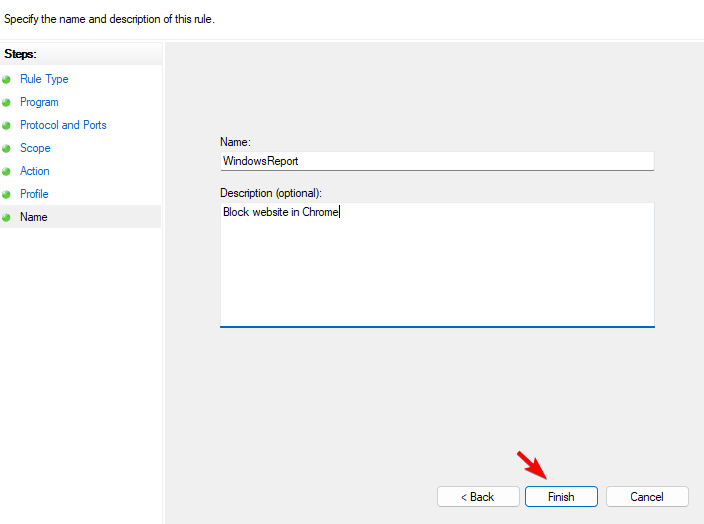704x524 pixels.
Task: Click the green dot beside the Name step
Action: (x=6, y=217)
